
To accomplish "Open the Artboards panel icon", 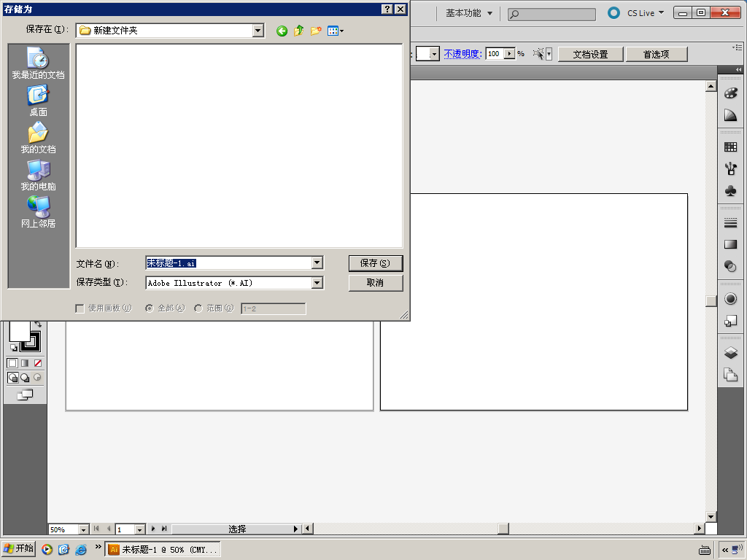I will click(x=730, y=375).
